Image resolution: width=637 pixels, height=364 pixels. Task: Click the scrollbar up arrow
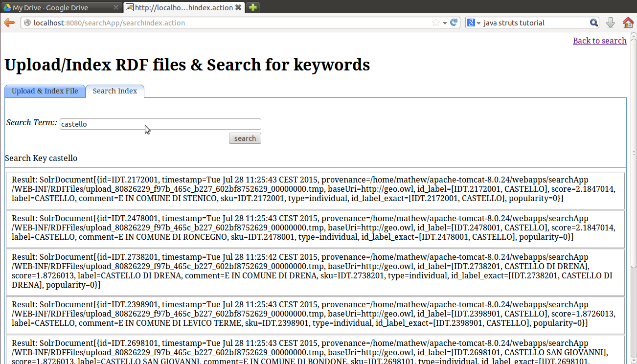click(x=633, y=36)
